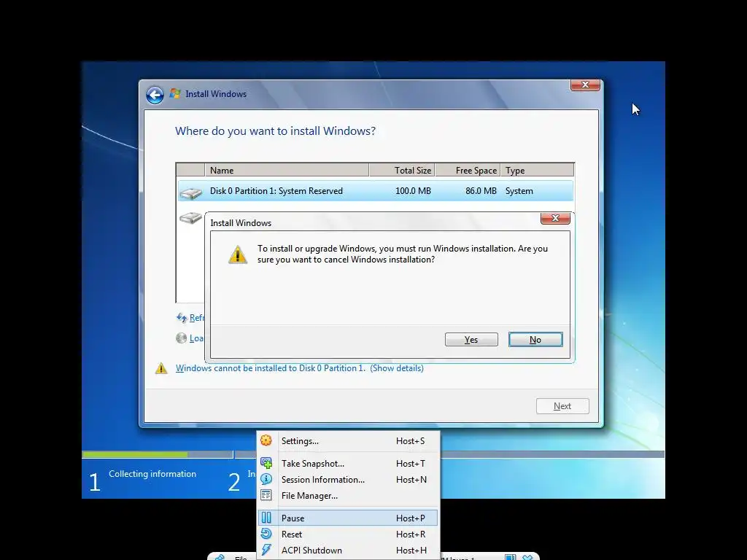Select File Manager... menu entry
This screenshot has width=747, height=560.
(348, 496)
